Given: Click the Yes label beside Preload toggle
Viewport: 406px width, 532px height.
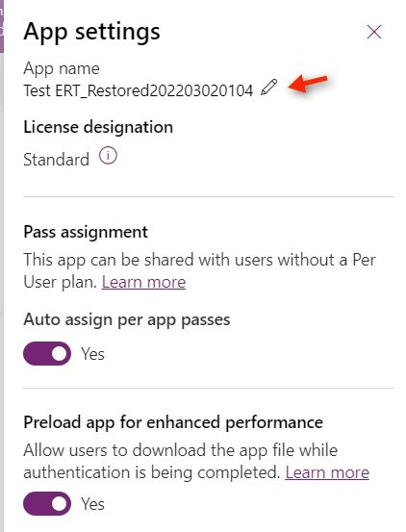Looking at the screenshot, I should [92, 504].
